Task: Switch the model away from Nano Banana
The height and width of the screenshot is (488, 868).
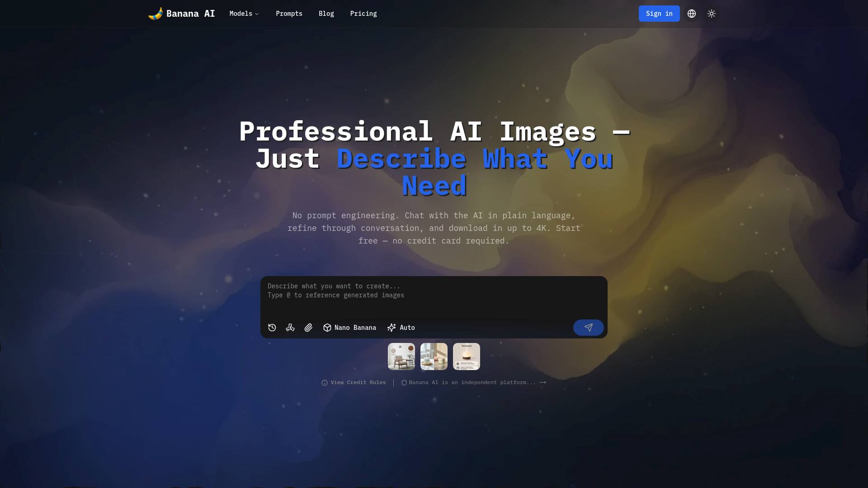Action: 349,327
